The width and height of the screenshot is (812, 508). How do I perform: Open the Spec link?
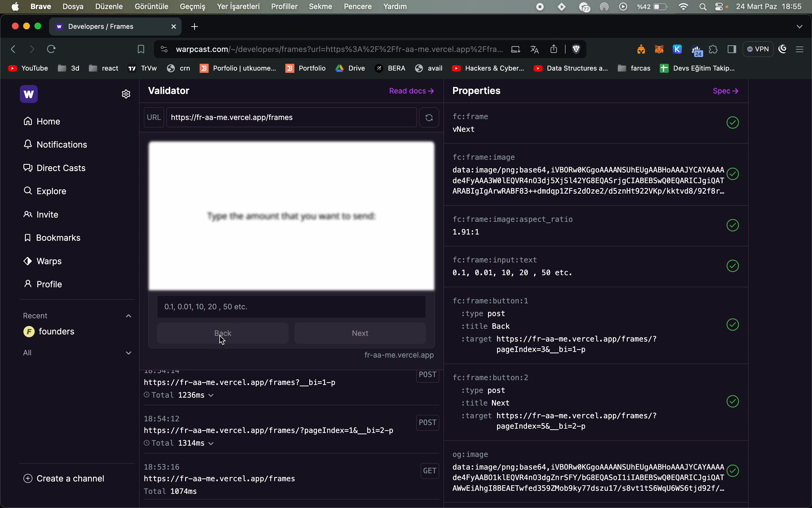point(726,91)
